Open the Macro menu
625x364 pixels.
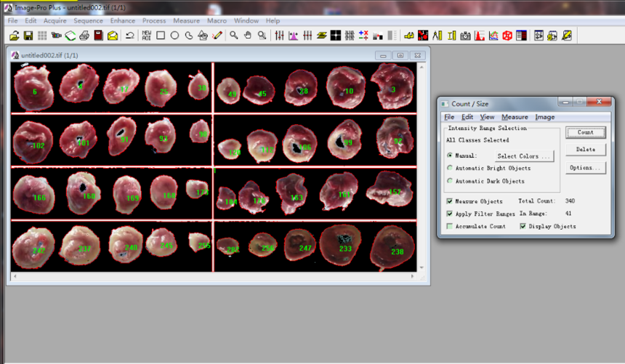coord(217,21)
